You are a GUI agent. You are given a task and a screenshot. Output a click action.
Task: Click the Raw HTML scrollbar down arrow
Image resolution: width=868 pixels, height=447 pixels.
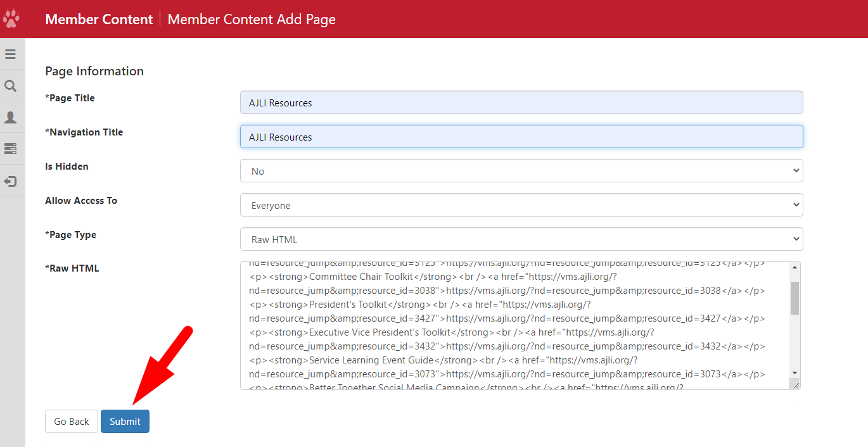click(795, 373)
